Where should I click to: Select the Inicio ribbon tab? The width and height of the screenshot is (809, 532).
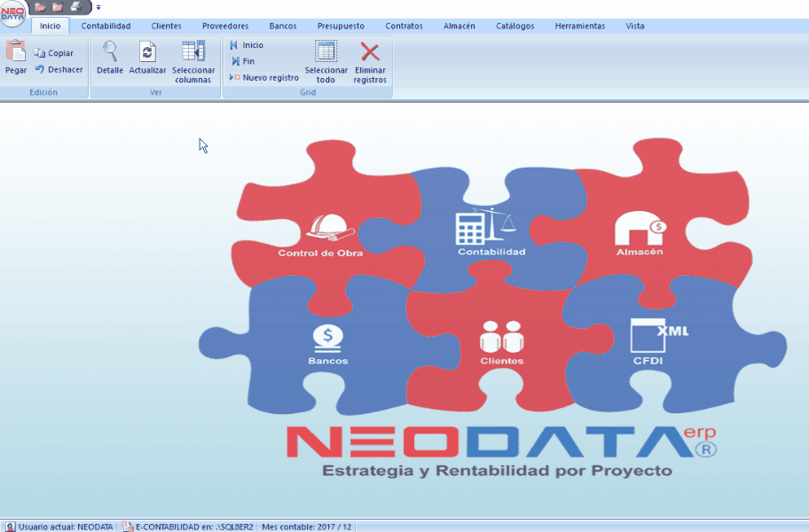click(50, 26)
